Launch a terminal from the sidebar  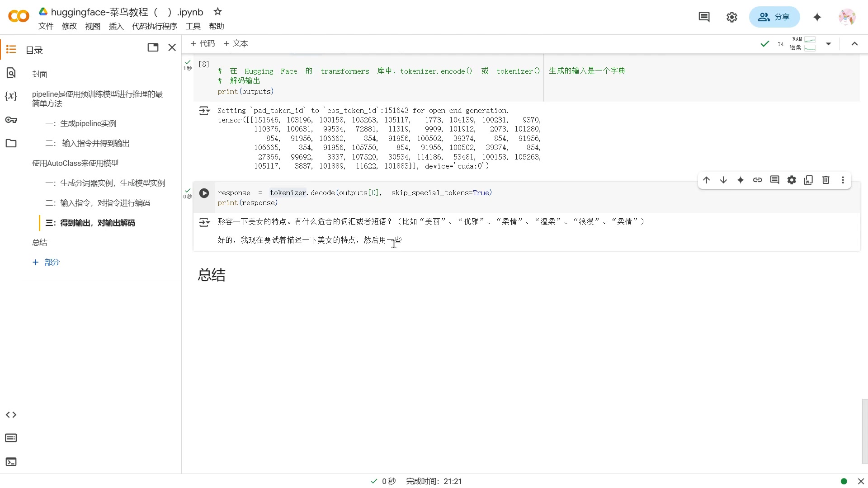click(11, 462)
